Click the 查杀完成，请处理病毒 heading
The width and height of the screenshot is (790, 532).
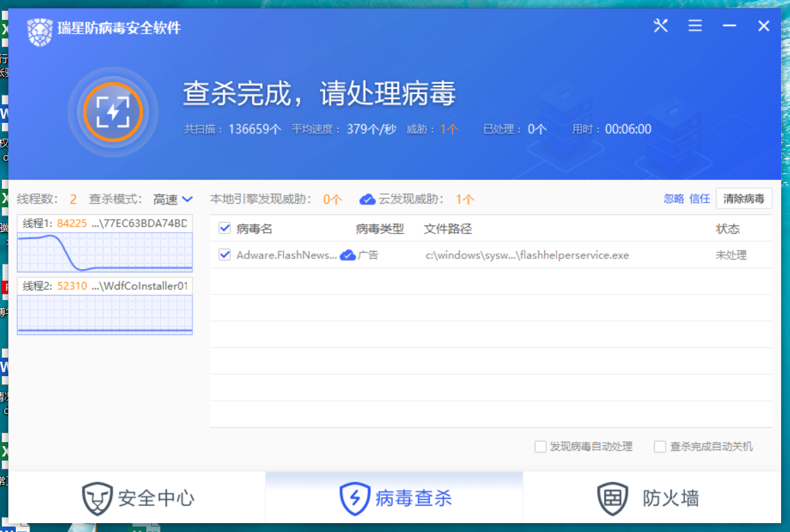(319, 93)
